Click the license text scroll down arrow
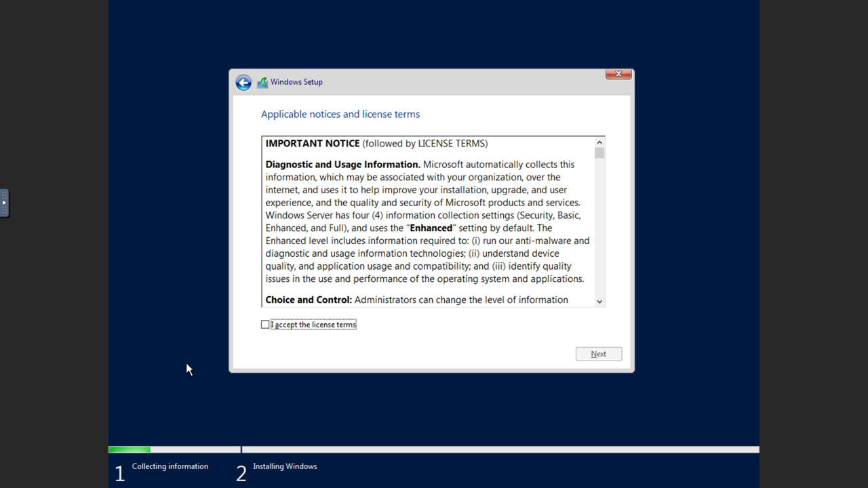The image size is (868, 488). point(599,301)
